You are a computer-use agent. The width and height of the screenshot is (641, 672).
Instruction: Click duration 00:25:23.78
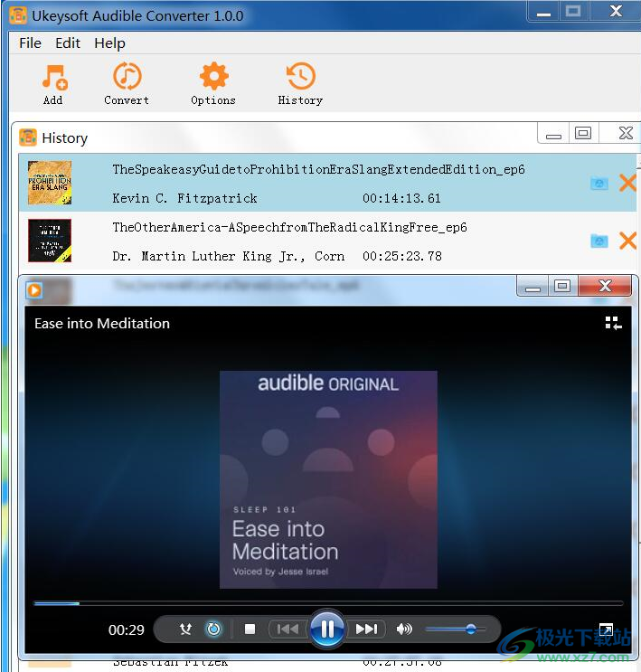[x=402, y=256]
